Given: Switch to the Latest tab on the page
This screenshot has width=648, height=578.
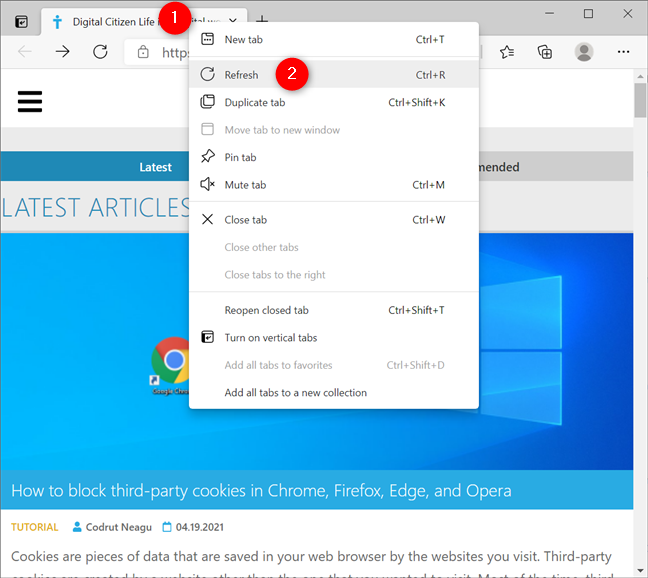Looking at the screenshot, I should [x=155, y=167].
